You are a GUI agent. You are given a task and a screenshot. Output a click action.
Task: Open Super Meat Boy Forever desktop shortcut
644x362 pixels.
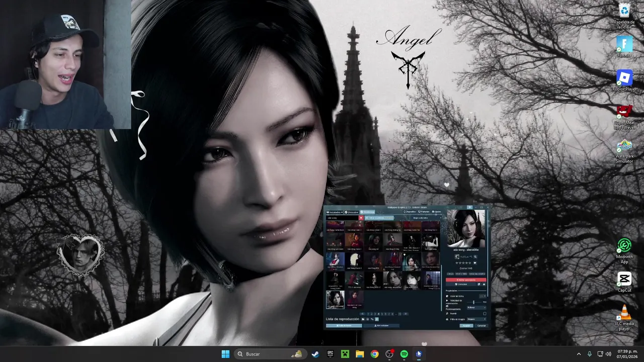pyautogui.click(x=624, y=117)
